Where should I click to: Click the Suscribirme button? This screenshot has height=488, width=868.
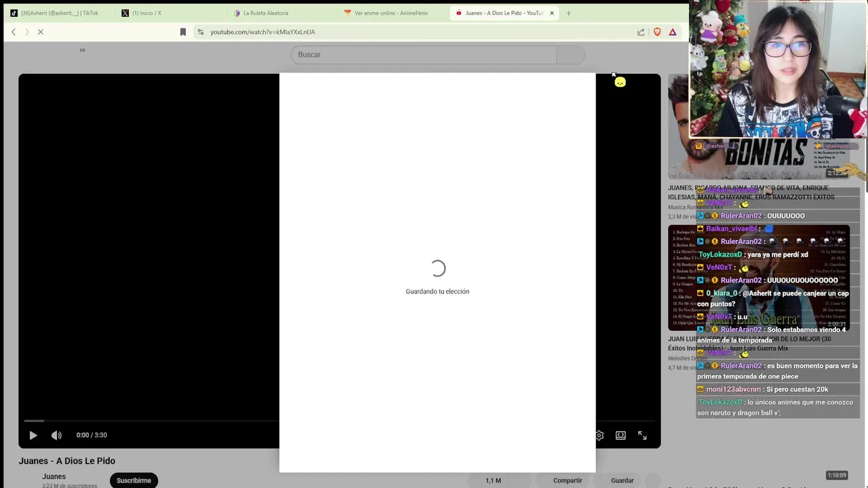(x=134, y=480)
